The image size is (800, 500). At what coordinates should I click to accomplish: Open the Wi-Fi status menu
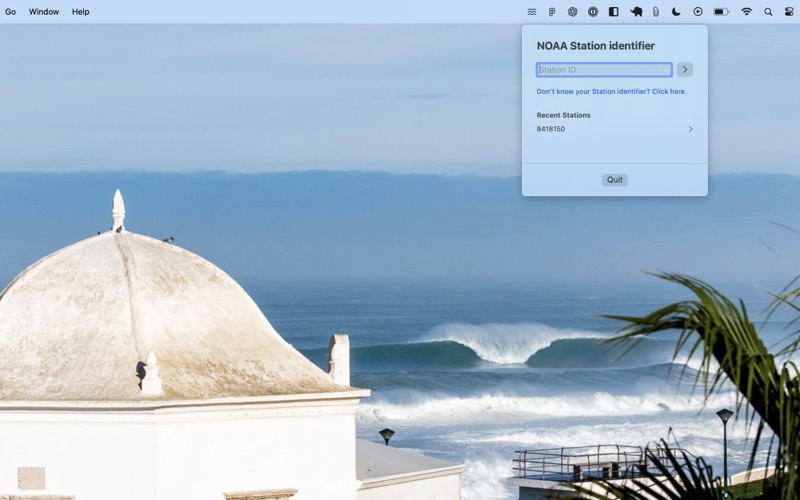click(x=746, y=12)
